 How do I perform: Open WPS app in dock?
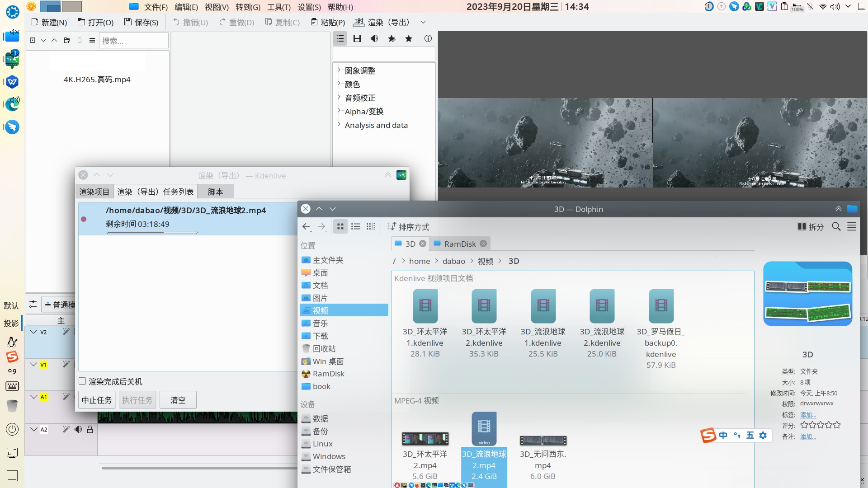[12, 82]
